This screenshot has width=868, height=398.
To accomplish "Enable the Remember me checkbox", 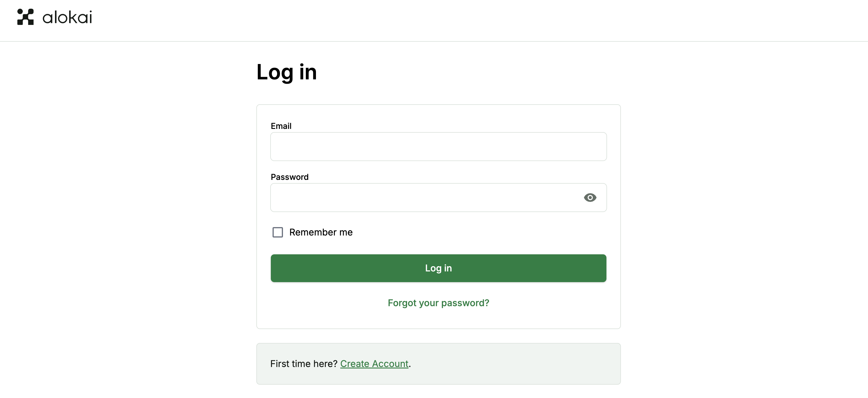I will tap(277, 232).
